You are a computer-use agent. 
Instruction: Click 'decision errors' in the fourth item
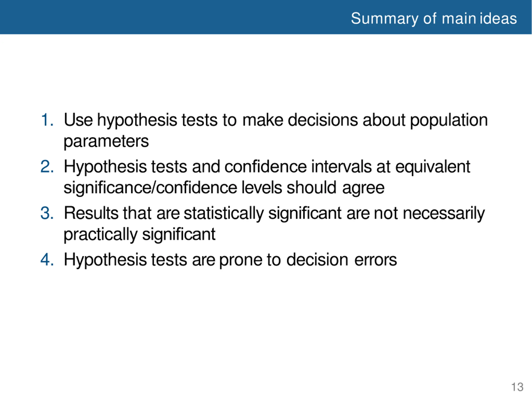341,260
